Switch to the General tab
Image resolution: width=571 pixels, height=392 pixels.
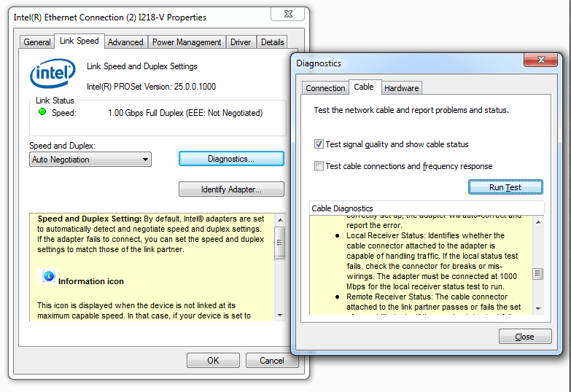click(36, 42)
